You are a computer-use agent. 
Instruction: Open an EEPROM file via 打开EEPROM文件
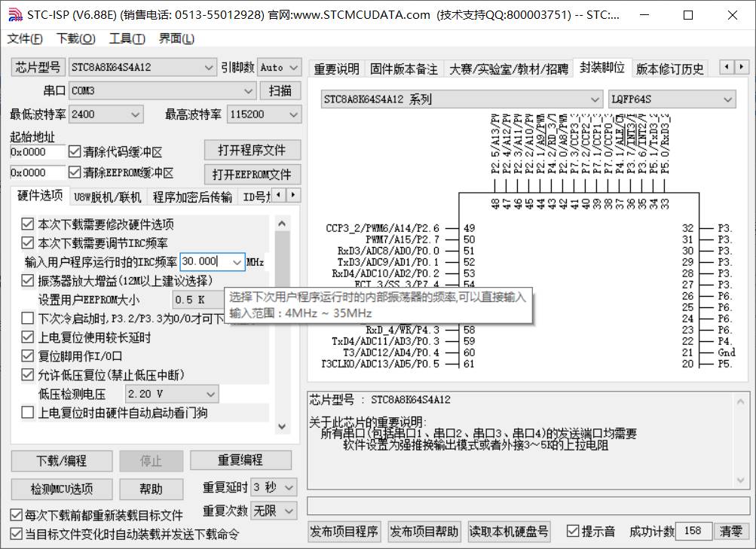pos(252,174)
